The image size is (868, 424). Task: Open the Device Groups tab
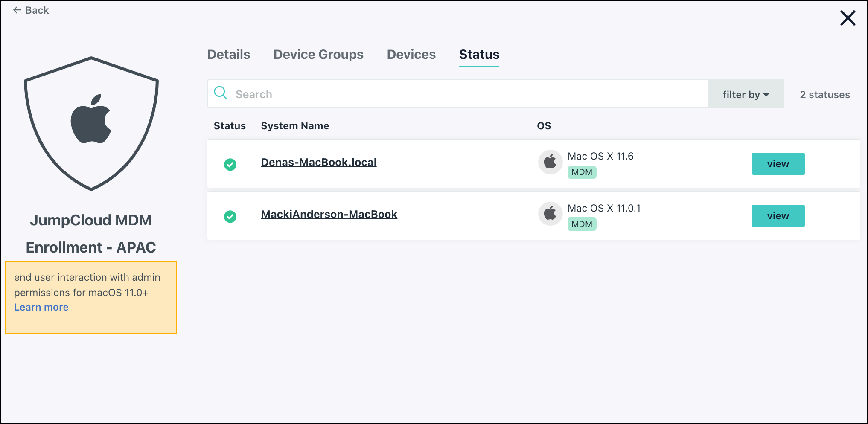click(x=318, y=55)
